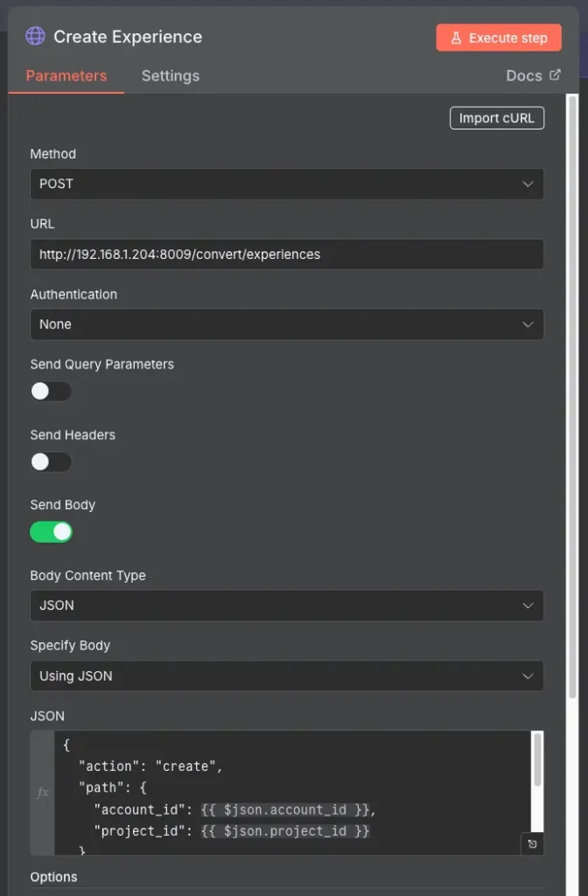Disable the Send Body switch
The image size is (588, 896).
click(51, 532)
